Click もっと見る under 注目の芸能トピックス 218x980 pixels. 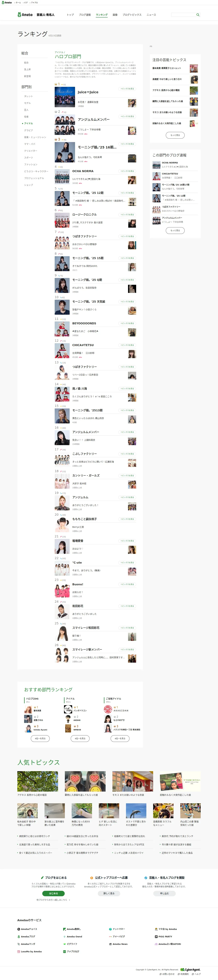click(x=175, y=135)
